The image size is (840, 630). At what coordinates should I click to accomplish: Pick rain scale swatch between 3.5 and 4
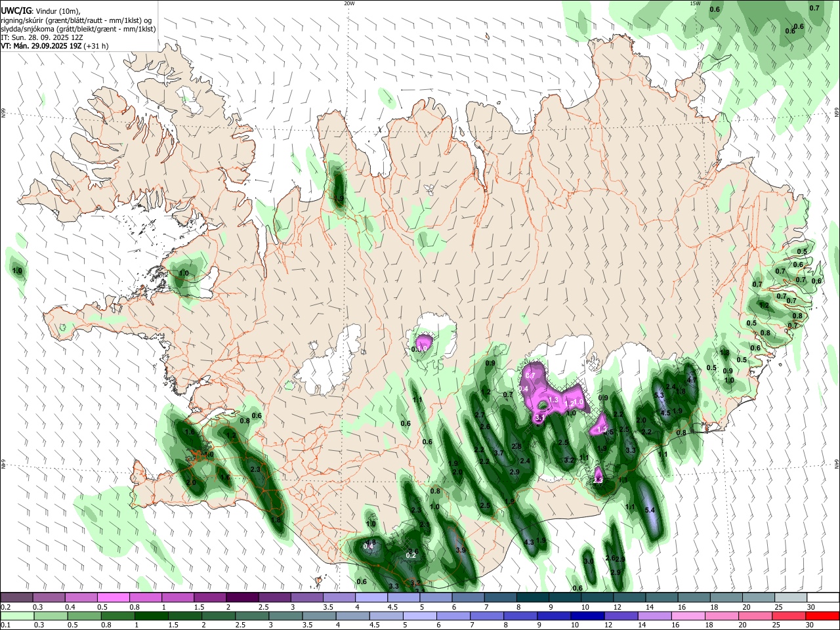319,616
